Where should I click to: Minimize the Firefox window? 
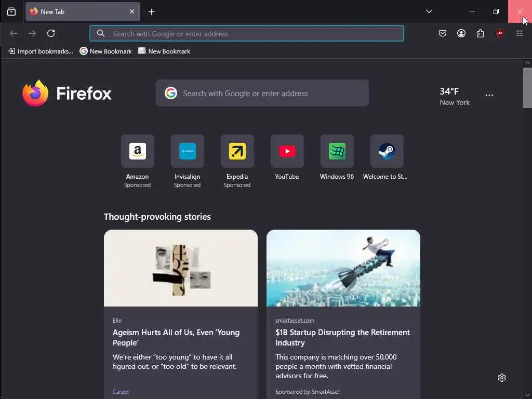pos(472,11)
